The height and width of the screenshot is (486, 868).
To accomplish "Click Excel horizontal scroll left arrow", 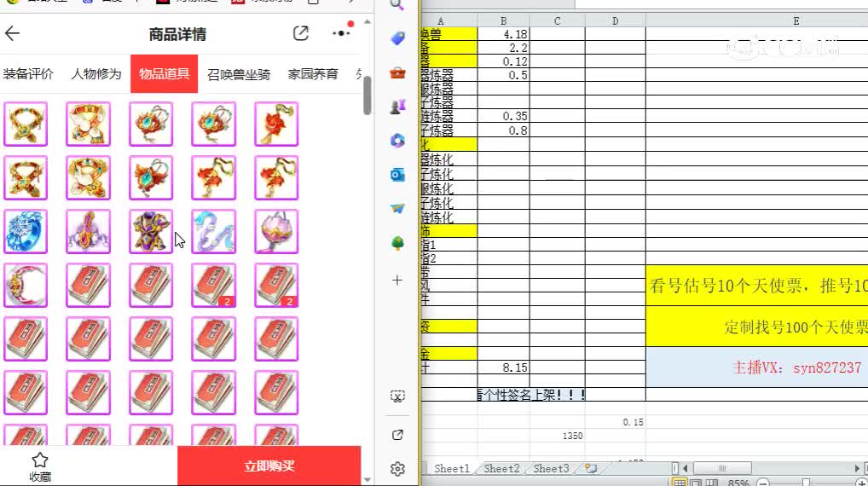I will (685, 468).
